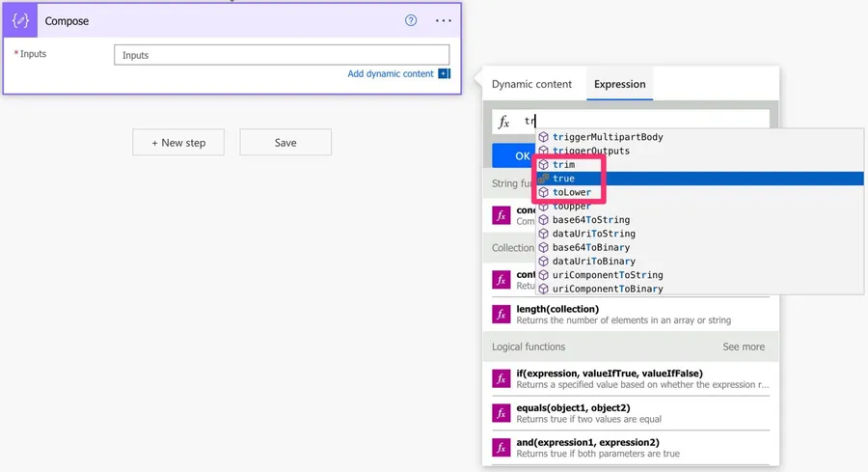Click the fx expression input box
868x472 pixels.
tap(637, 122)
